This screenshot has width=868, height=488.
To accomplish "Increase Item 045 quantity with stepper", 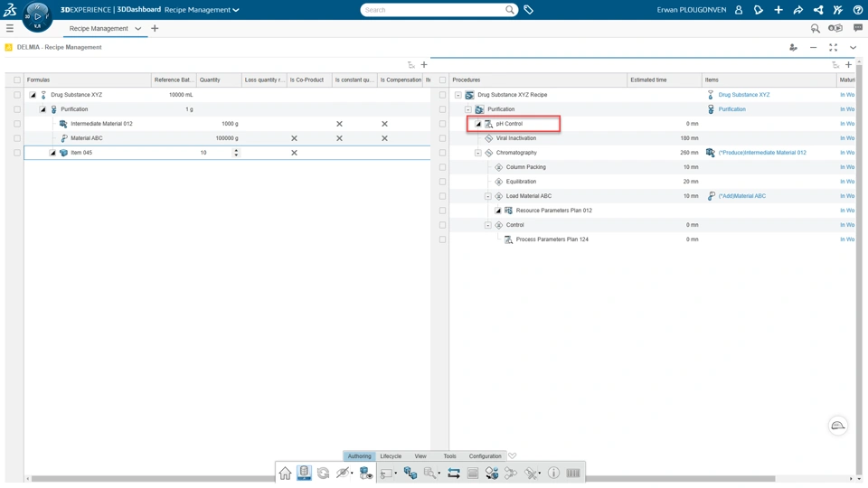I will pos(236,151).
